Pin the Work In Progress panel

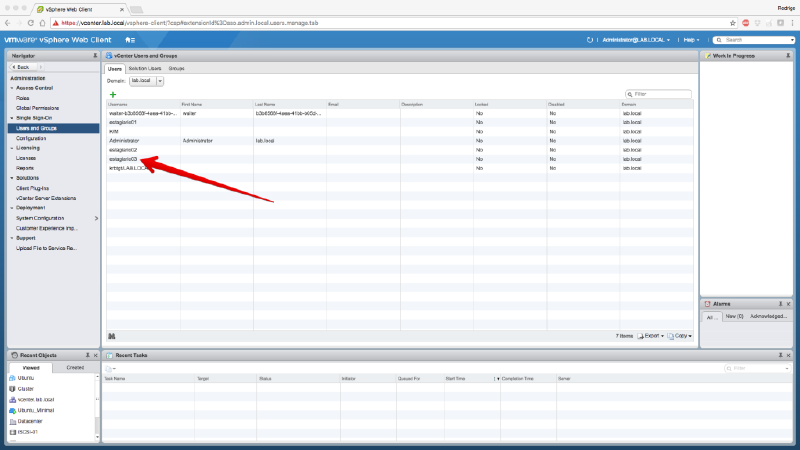coord(791,56)
